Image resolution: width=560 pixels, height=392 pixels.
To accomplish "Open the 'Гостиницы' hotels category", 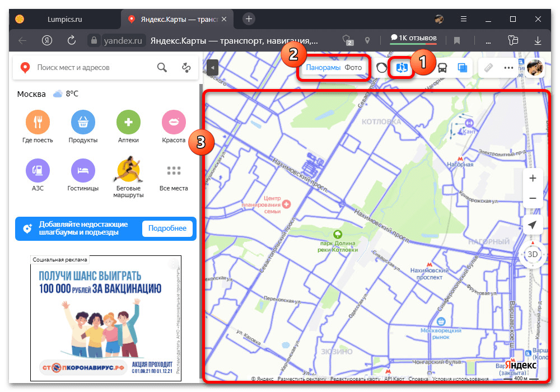I will [83, 170].
